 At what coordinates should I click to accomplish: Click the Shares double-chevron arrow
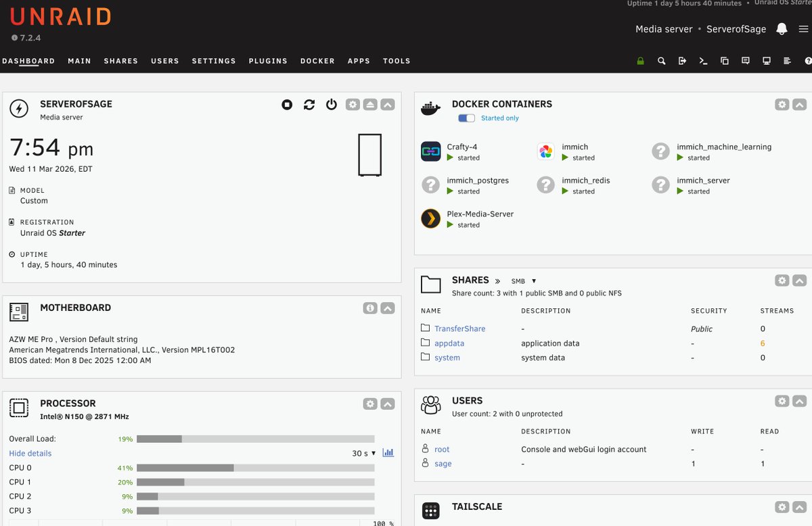(x=497, y=281)
